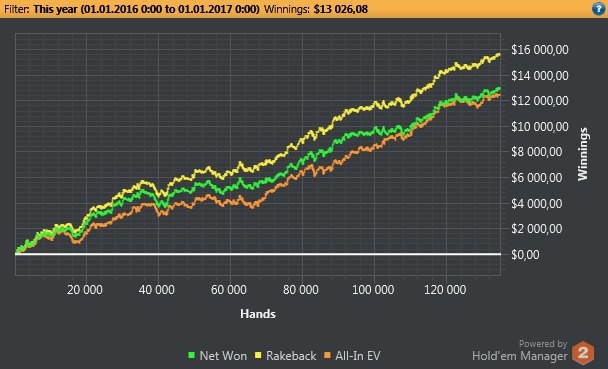Click the 'Winnings:' label in the header

[x=287, y=9]
